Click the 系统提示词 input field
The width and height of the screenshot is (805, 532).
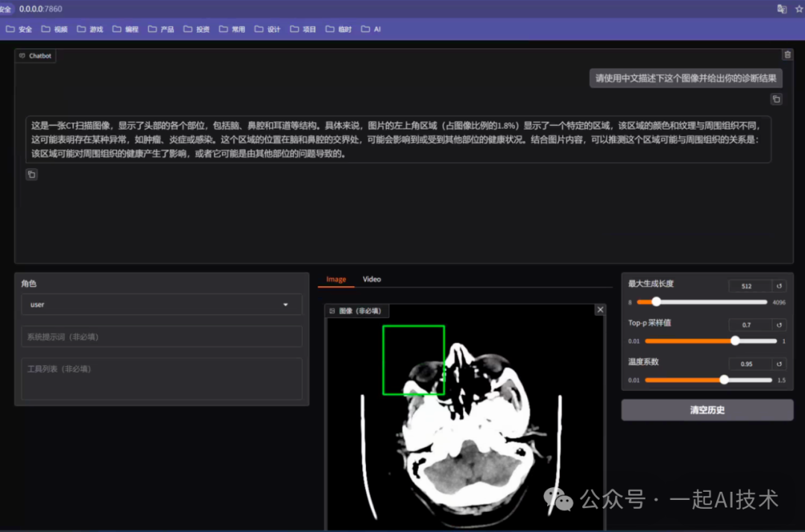point(162,336)
